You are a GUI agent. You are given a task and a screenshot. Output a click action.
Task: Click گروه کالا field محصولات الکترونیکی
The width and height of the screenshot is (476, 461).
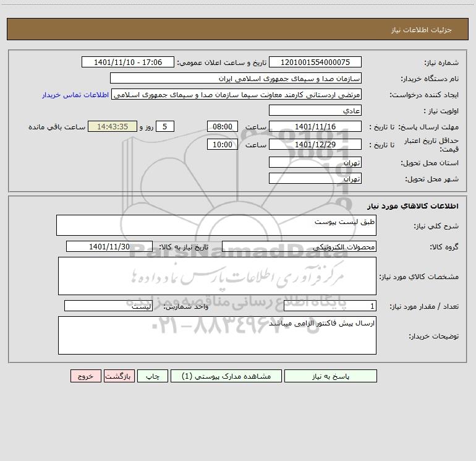(x=299, y=246)
